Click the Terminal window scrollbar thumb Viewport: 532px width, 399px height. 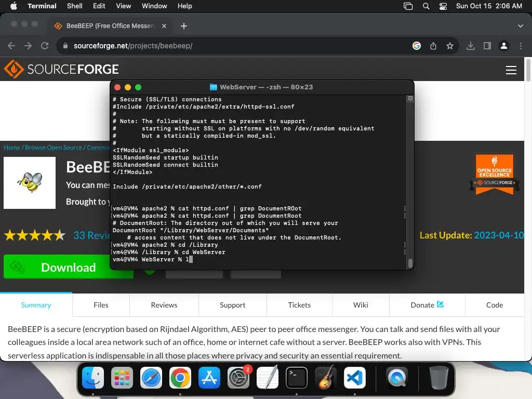pyautogui.click(x=410, y=263)
